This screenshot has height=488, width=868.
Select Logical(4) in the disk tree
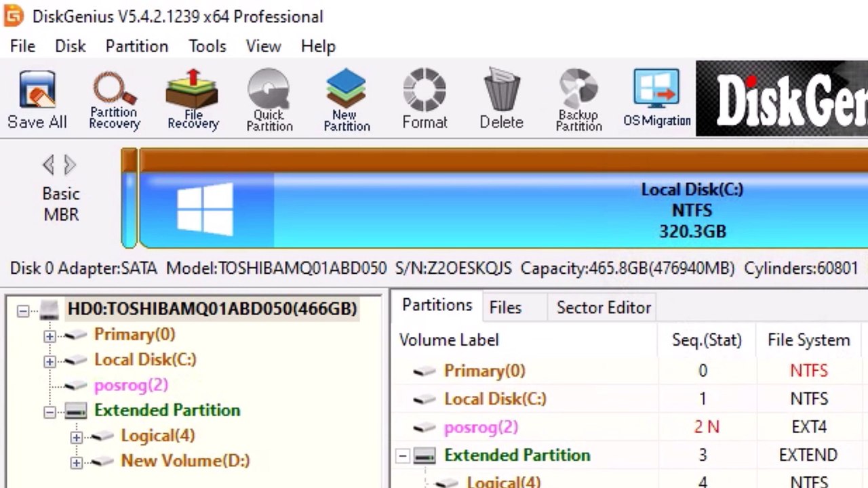click(157, 435)
